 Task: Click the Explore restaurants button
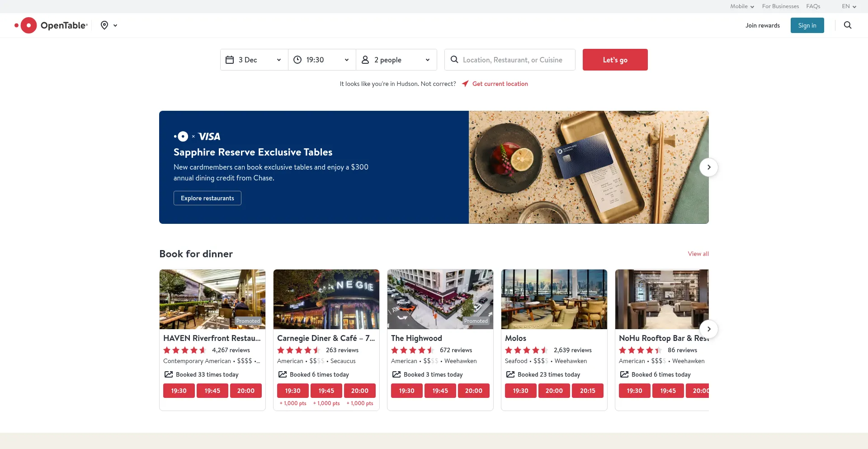tap(208, 198)
